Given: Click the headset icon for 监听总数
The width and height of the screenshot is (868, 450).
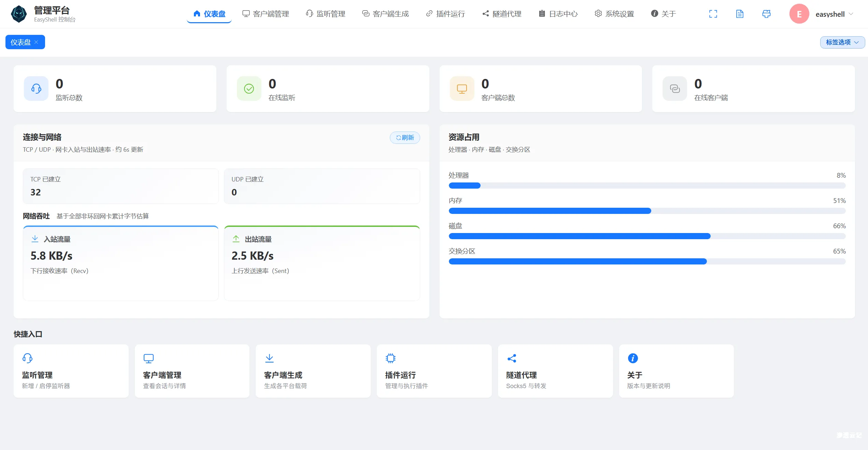Looking at the screenshot, I should coord(36,88).
